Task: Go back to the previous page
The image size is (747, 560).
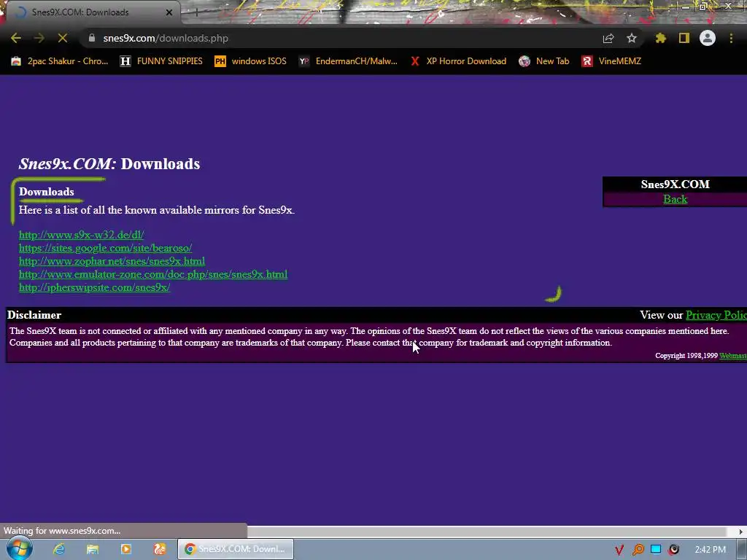Action: click(16, 38)
